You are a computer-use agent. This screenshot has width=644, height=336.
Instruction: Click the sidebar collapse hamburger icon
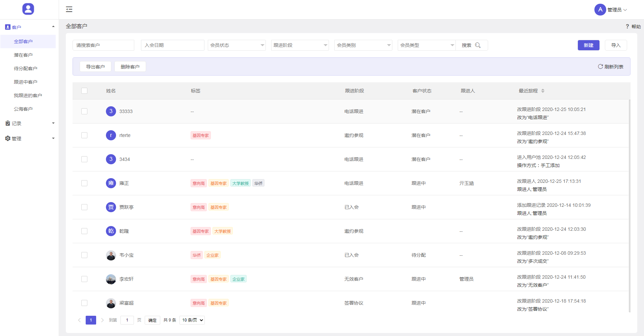(x=69, y=9)
